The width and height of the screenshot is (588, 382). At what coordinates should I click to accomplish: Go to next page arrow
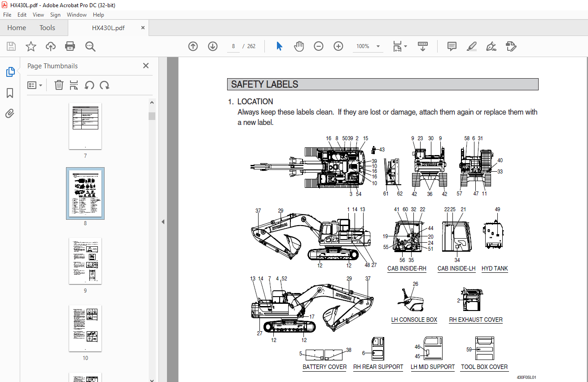pos(213,46)
